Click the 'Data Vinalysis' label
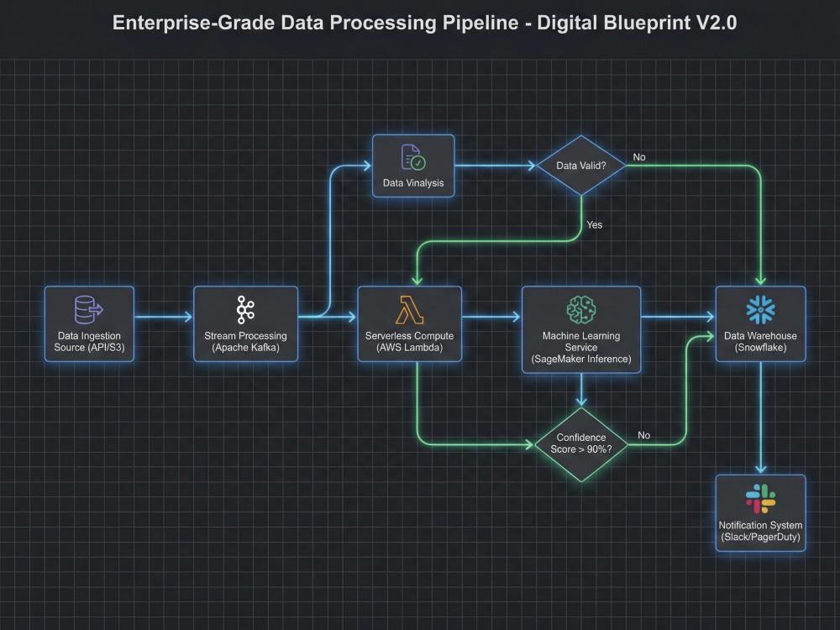 coord(413,183)
